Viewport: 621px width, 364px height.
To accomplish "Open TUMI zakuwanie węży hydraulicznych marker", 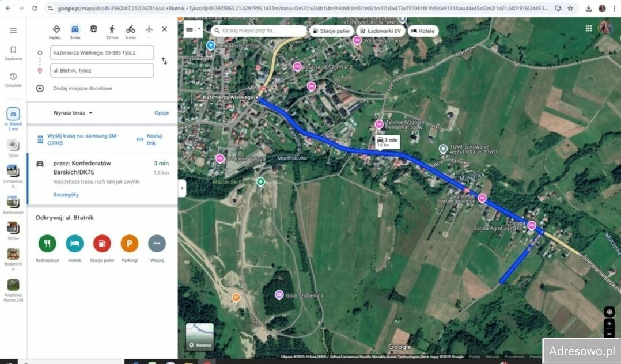I will pos(443,149).
